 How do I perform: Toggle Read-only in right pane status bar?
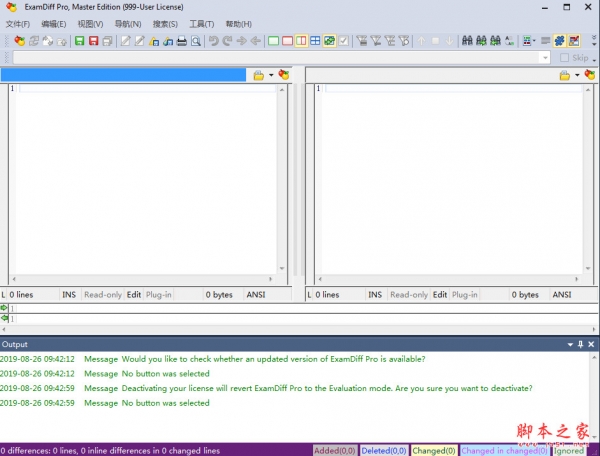[x=408, y=295]
